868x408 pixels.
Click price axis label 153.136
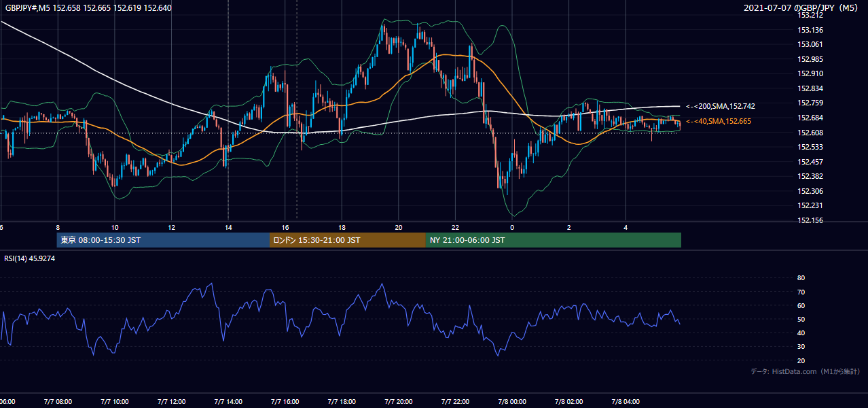(810, 30)
